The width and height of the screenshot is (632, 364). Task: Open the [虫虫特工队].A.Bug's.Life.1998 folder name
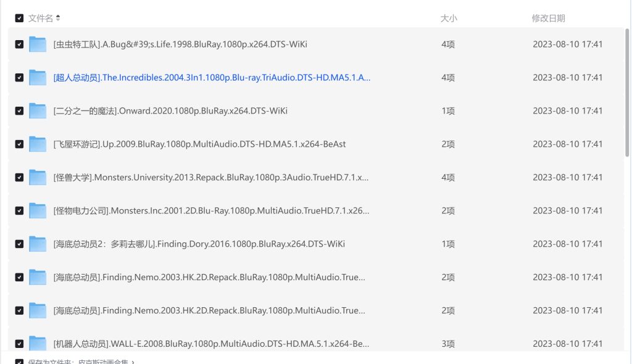180,44
